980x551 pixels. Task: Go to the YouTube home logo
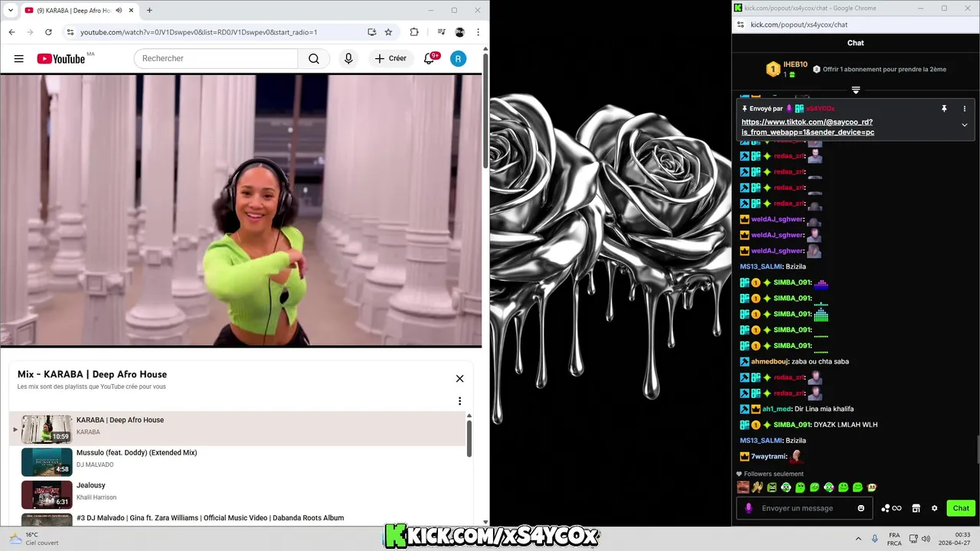pyautogui.click(x=61, y=59)
